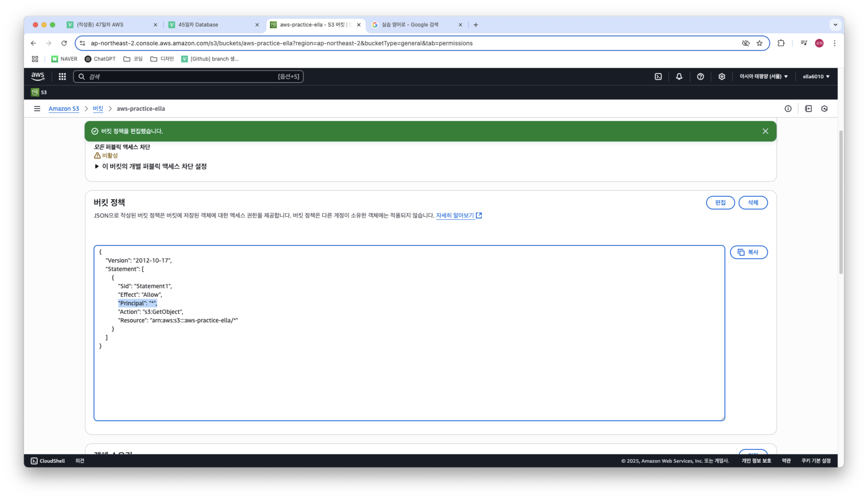868x499 pixels.
Task: Click the eye-slash icon in the address bar
Action: 745,43
